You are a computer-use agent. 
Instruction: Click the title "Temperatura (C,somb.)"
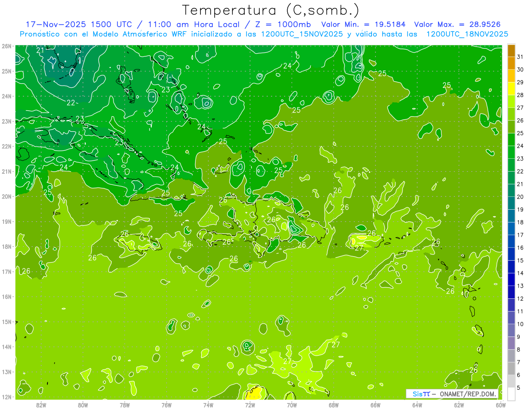pos(271,10)
